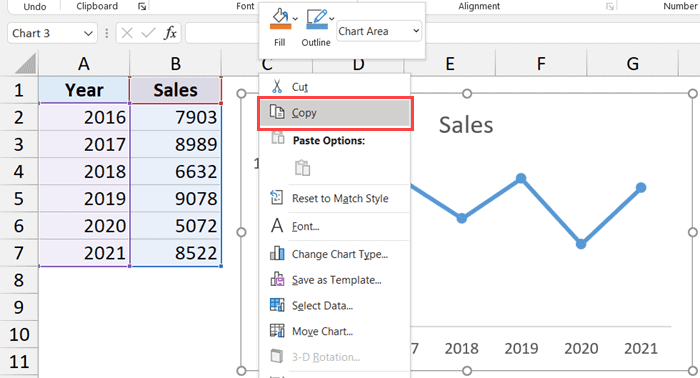Open the Clipboard group dialog launcher
The width and height of the screenshot is (700, 378).
coord(142,6)
